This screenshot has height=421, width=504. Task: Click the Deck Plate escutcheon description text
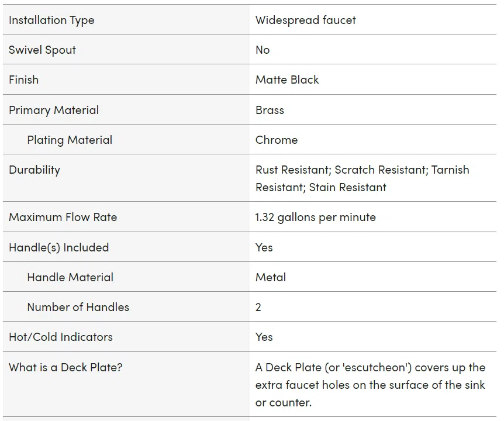[370, 385]
